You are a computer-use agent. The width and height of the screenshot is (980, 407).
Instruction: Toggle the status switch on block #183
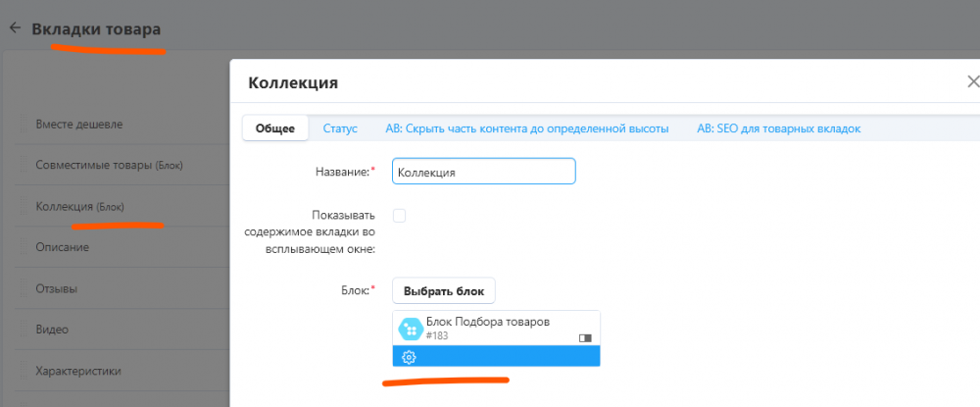pos(585,337)
